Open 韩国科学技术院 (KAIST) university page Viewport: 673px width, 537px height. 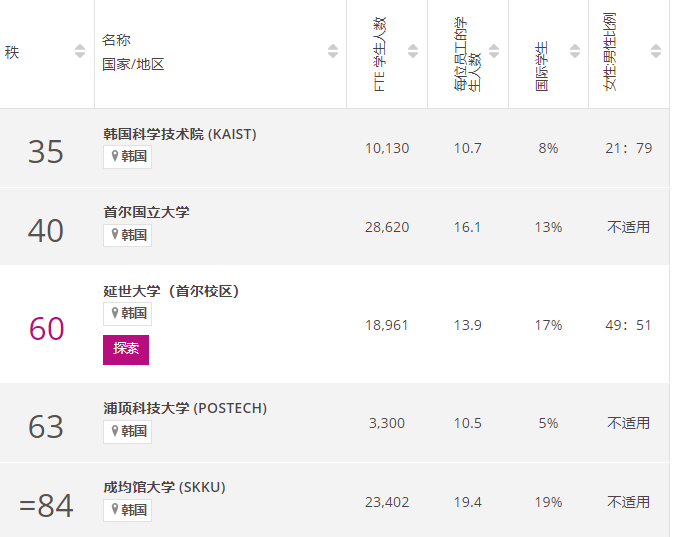point(180,134)
